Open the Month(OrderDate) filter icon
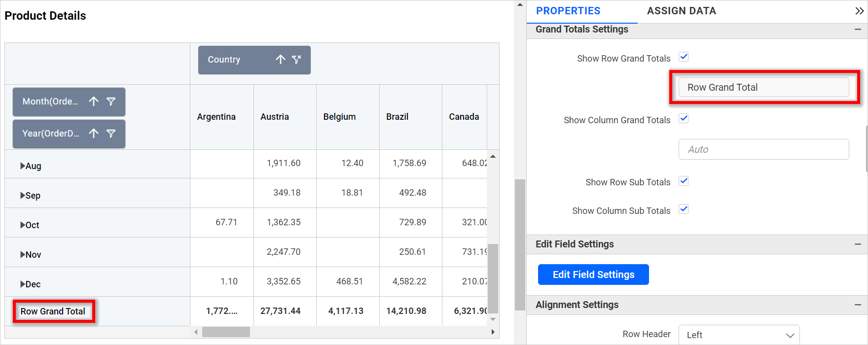Image resolution: width=868 pixels, height=345 pixels. click(x=111, y=102)
